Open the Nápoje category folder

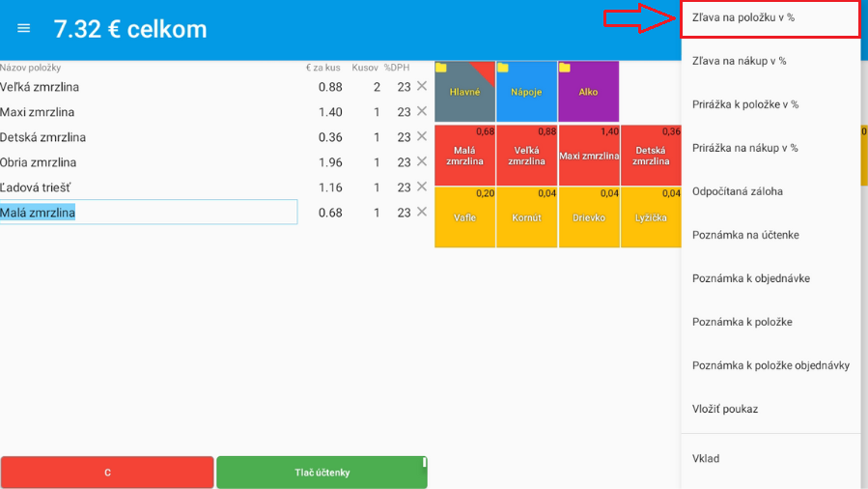[x=526, y=92]
